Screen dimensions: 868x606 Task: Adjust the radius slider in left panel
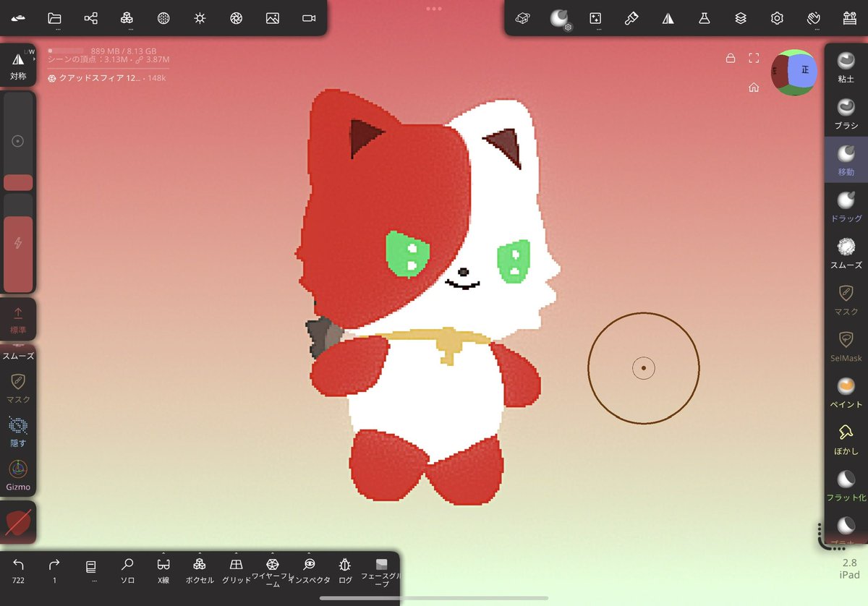click(18, 141)
